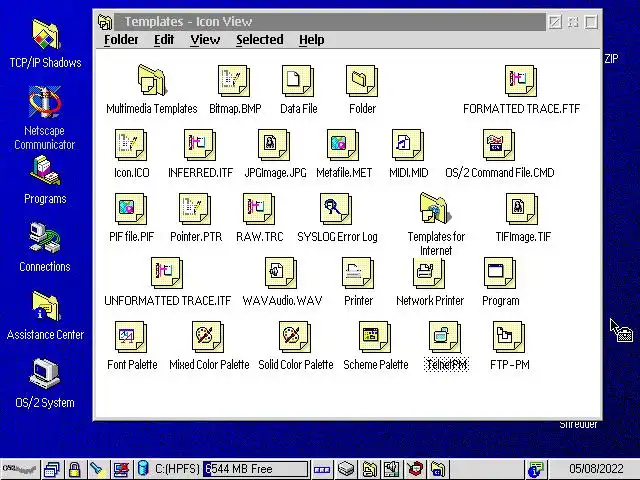This screenshot has height=480, width=640.
Task: Click the WarpCenter tray drive icon
Action: click(x=346, y=469)
